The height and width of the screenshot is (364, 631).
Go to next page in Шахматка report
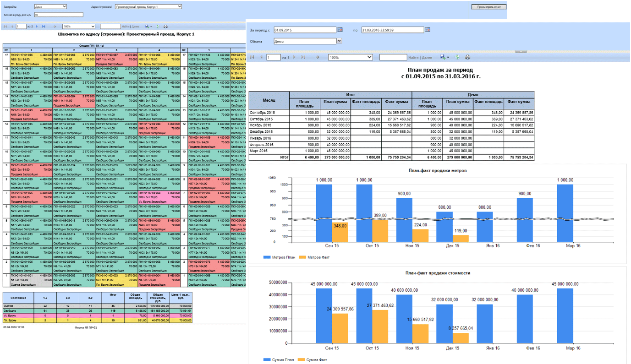(x=36, y=27)
